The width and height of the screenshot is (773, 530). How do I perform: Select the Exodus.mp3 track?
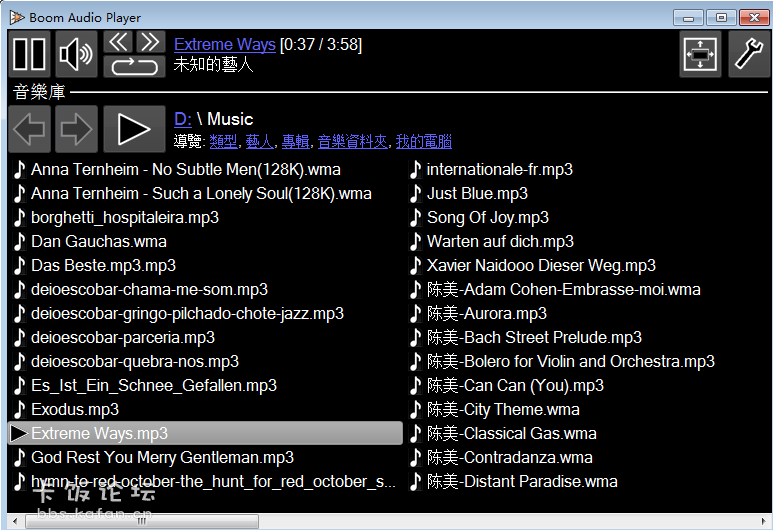(75, 410)
